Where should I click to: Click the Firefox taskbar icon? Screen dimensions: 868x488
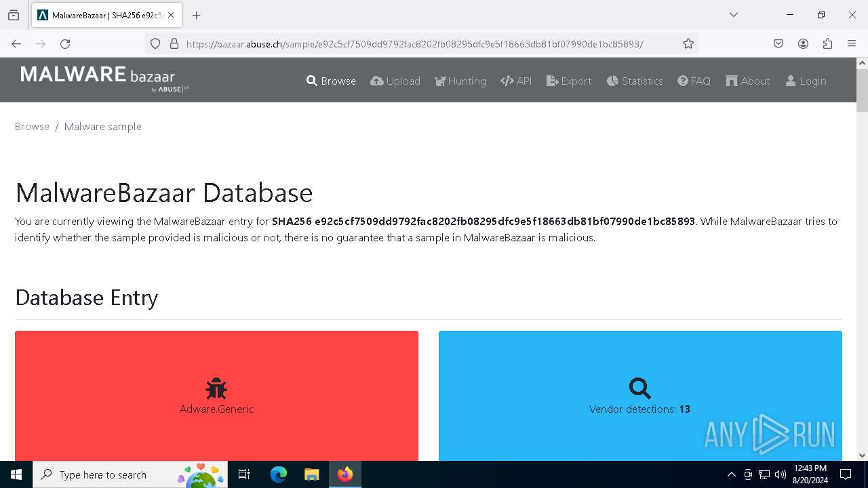click(345, 474)
